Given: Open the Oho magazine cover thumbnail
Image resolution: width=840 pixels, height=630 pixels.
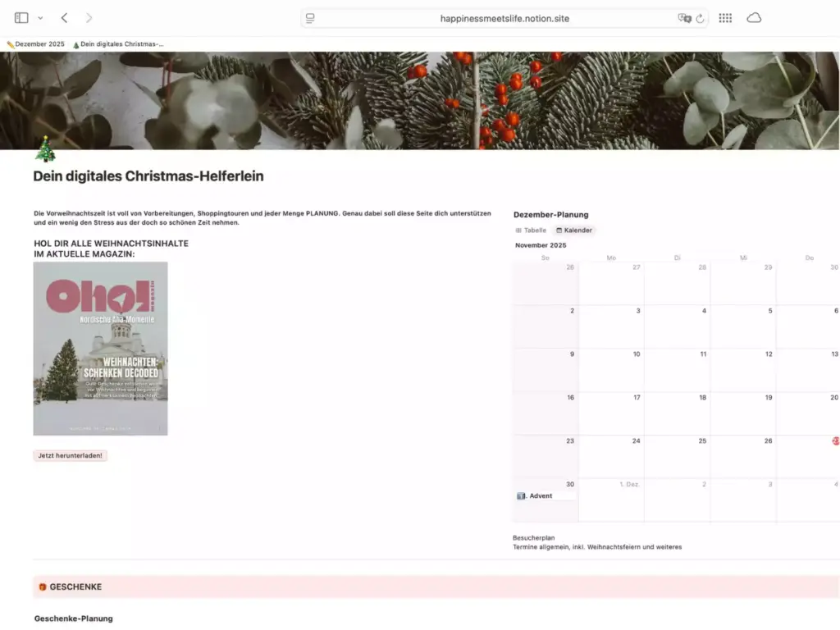Looking at the screenshot, I should tap(100, 348).
